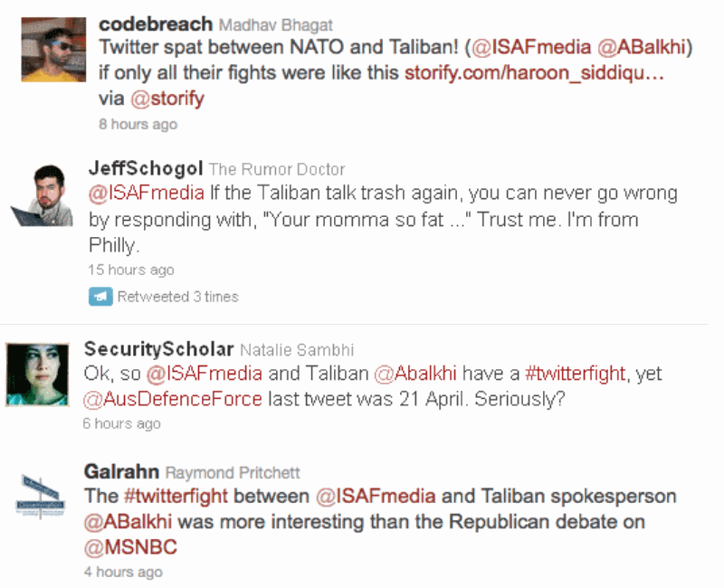The width and height of the screenshot is (724, 588).
Task: Open the JeffSchogol username link
Action: pos(146,169)
